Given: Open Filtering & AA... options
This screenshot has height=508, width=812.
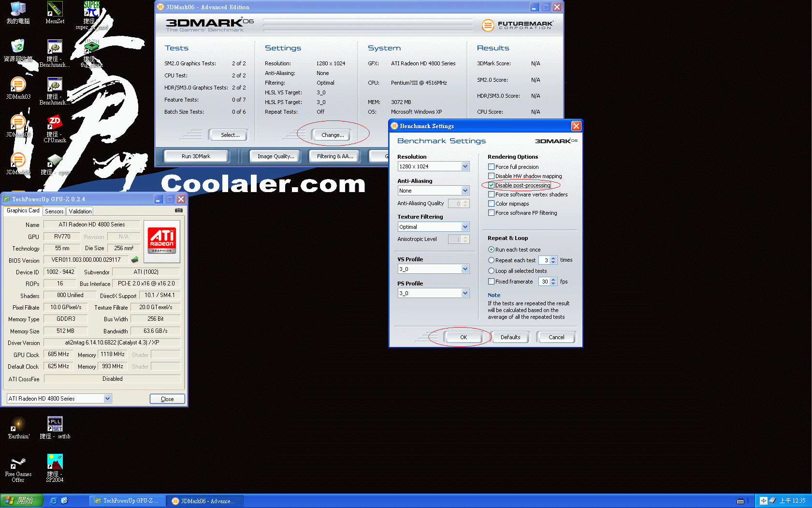Looking at the screenshot, I should [x=335, y=156].
